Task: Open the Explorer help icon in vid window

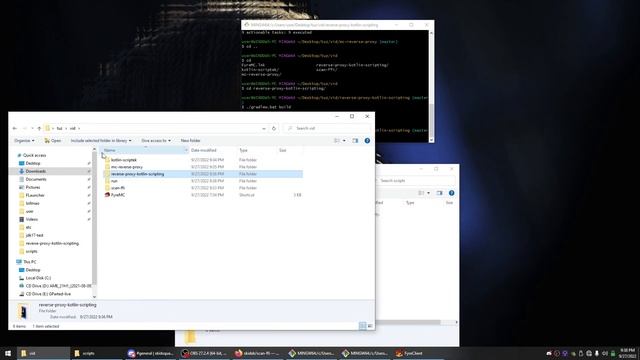Action: coord(367,140)
